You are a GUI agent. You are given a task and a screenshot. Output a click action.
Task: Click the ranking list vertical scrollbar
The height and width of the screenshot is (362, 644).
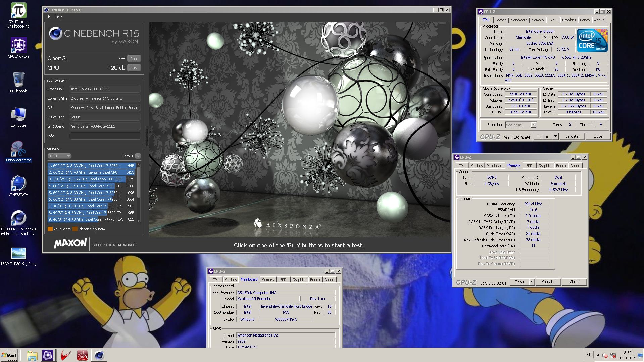pos(139,193)
